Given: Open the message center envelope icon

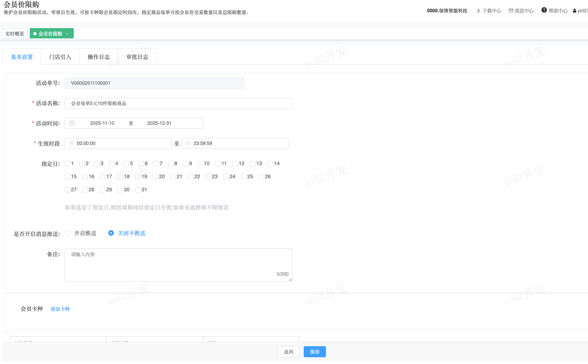Looking at the screenshot, I should click(x=511, y=11).
